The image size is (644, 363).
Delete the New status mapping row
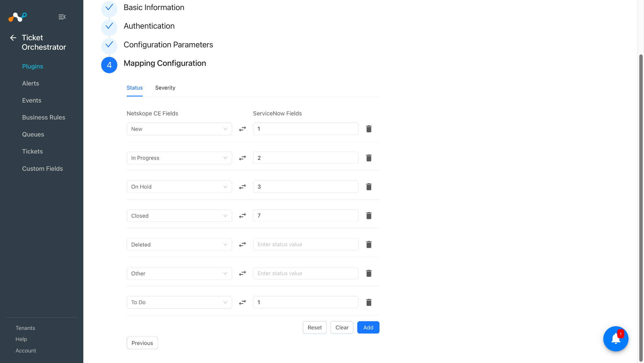369,129
